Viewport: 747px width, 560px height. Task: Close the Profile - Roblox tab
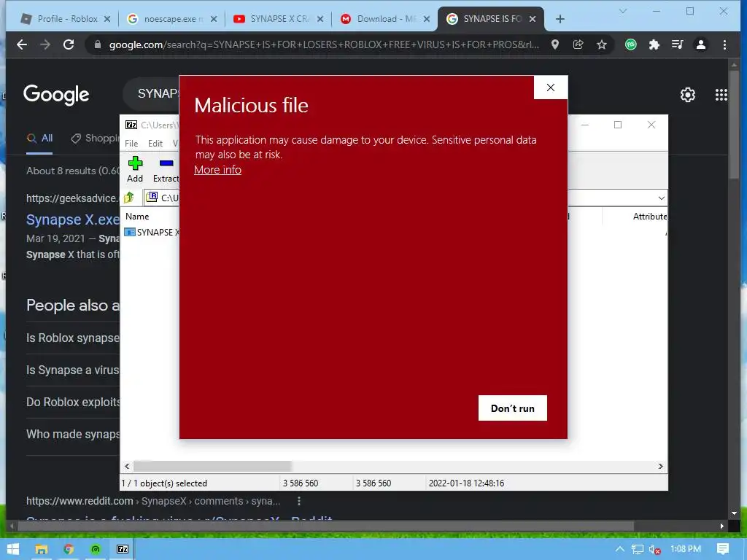[107, 19]
